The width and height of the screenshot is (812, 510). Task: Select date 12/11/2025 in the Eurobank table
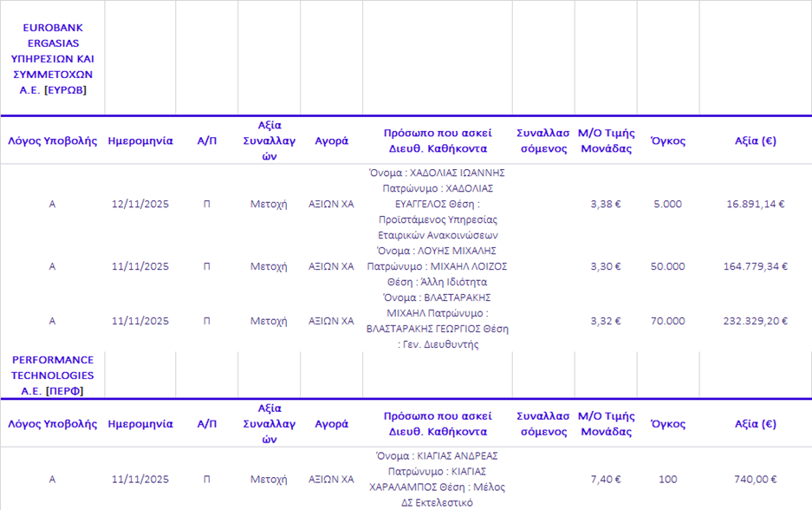140,204
